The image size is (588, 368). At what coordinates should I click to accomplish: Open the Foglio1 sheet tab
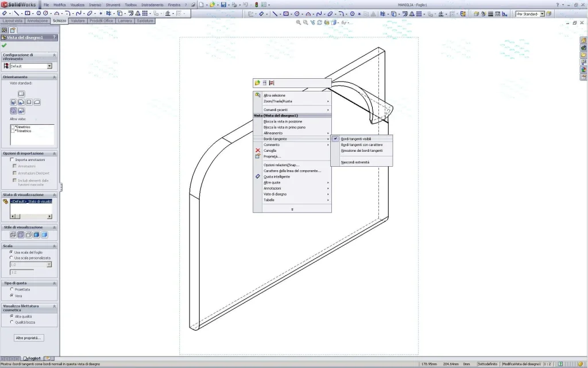[x=33, y=358]
